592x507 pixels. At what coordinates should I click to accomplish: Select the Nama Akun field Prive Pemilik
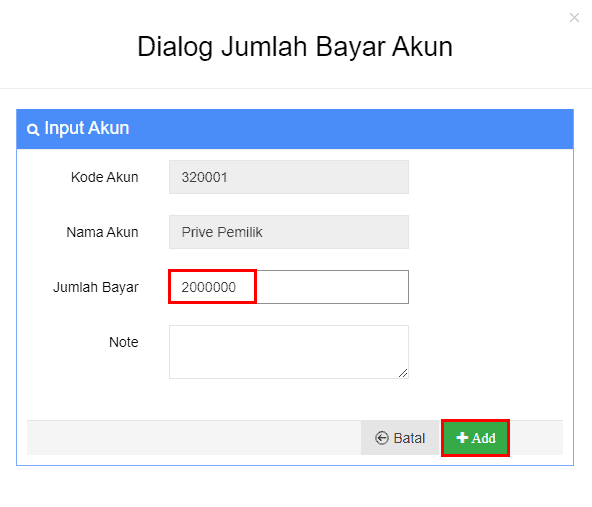[289, 232]
